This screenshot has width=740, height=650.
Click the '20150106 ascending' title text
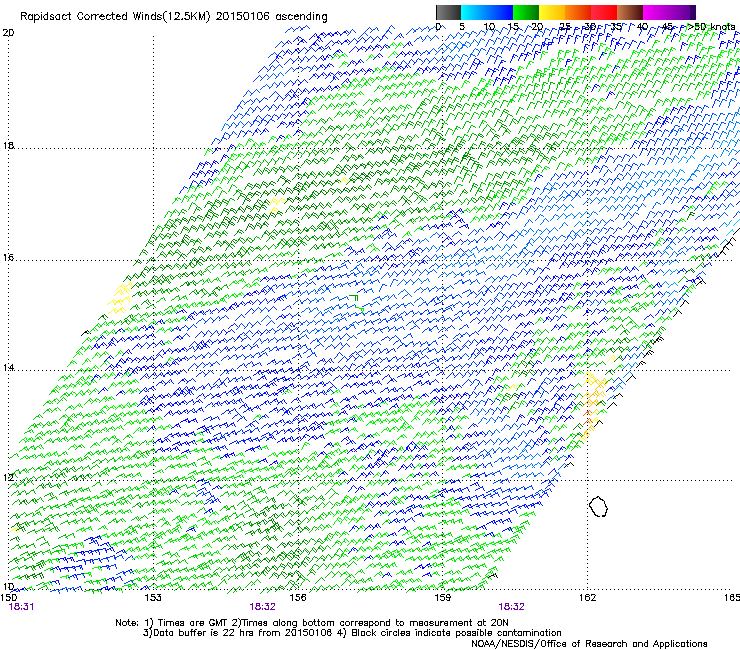point(271,17)
